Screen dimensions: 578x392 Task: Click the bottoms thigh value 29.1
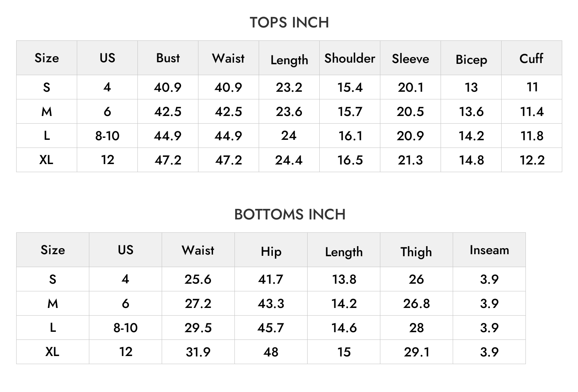click(416, 352)
